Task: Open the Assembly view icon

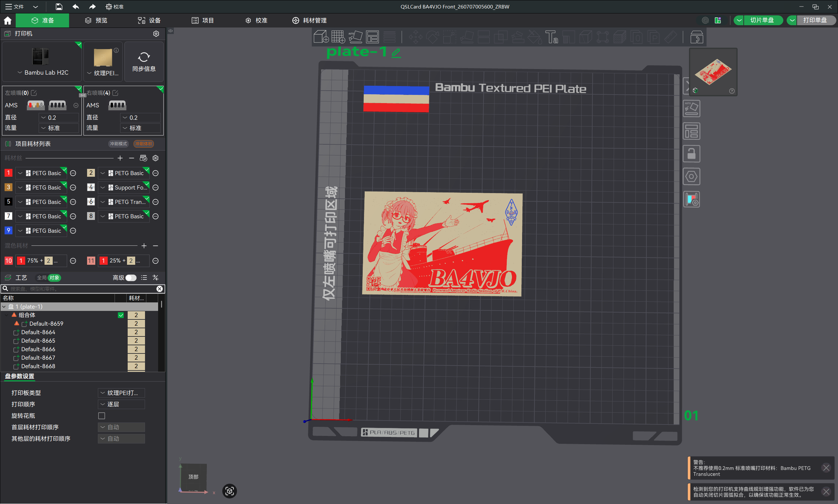Action: 696,37
